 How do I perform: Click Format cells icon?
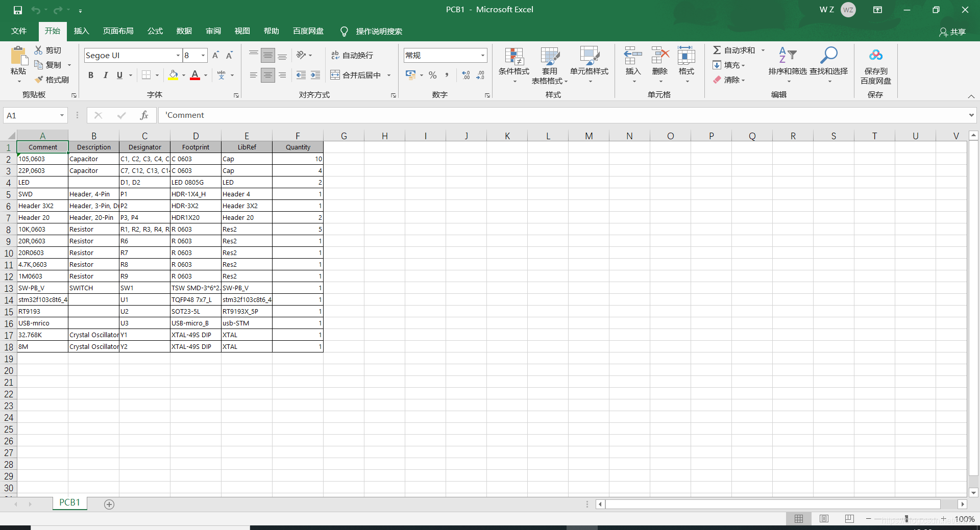687,55
